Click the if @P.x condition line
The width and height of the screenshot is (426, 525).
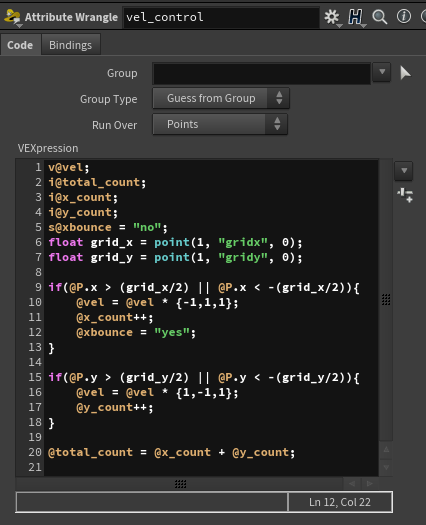coord(204,288)
